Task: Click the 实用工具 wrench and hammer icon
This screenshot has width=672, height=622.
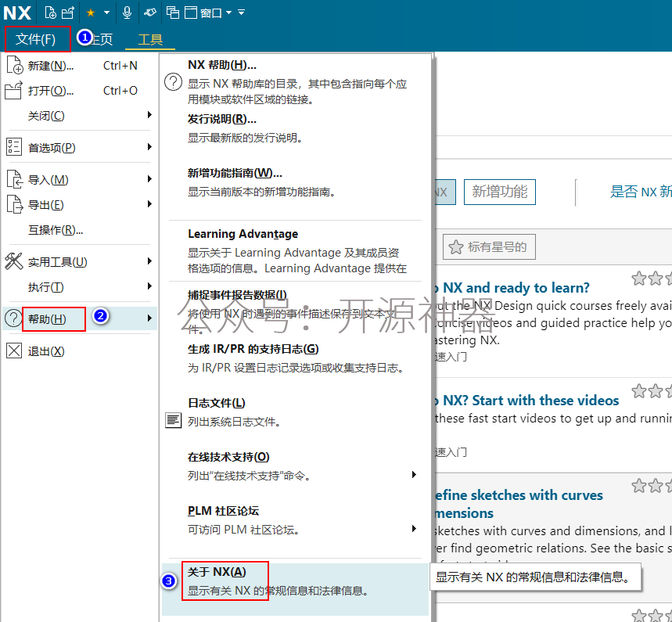Action: click(13, 261)
